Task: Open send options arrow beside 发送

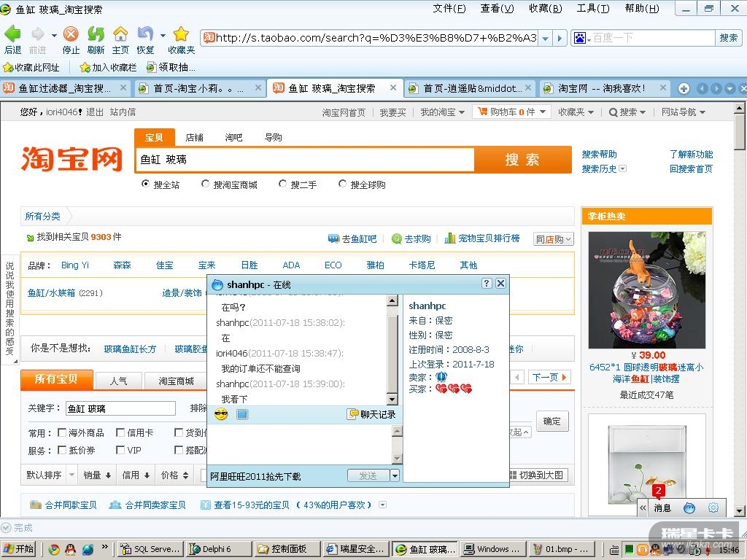Action: tap(395, 475)
